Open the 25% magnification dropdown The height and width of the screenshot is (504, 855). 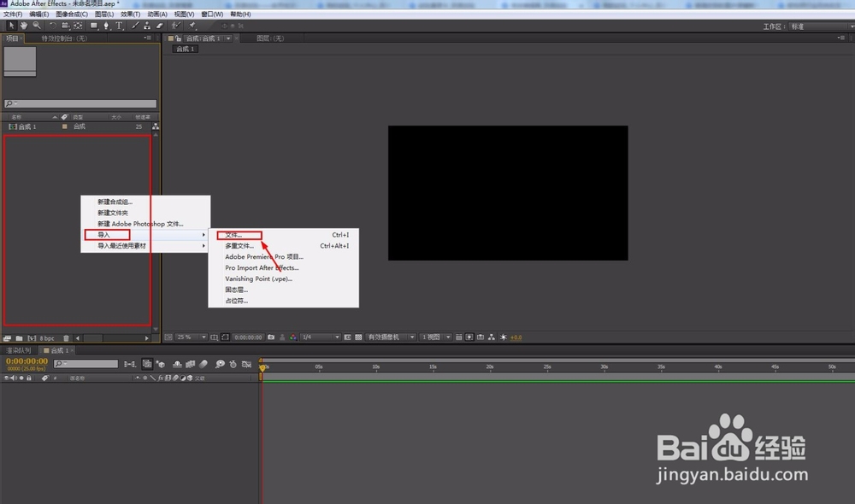[192, 337]
